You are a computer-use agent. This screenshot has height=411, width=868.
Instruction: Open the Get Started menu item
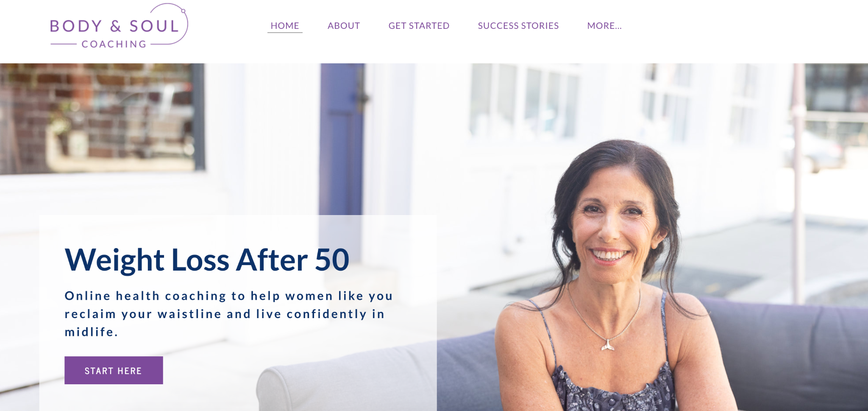tap(419, 25)
